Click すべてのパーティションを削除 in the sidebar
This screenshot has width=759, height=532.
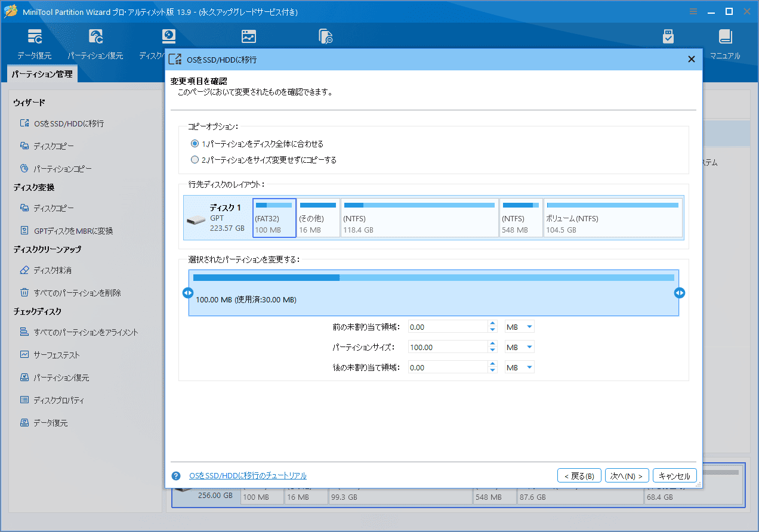tap(70, 293)
